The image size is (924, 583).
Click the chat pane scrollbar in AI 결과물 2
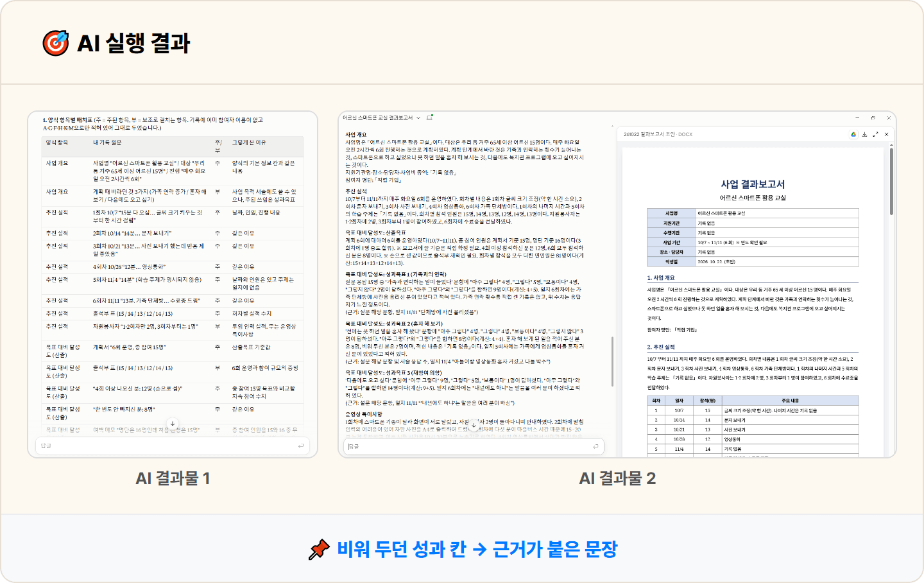(x=612, y=361)
